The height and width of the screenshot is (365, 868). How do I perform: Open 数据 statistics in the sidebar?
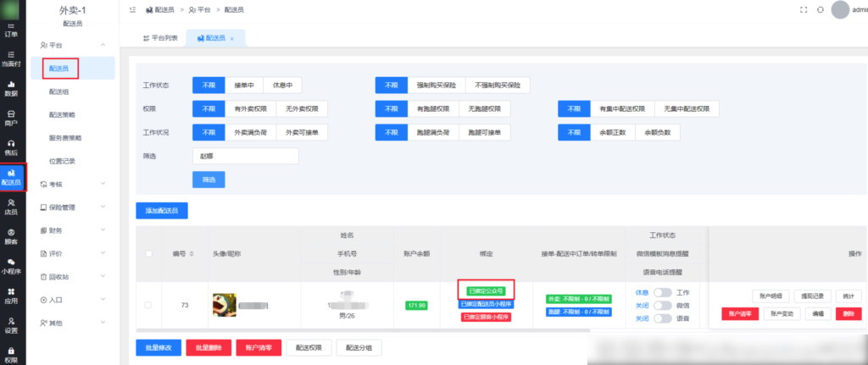[11, 88]
